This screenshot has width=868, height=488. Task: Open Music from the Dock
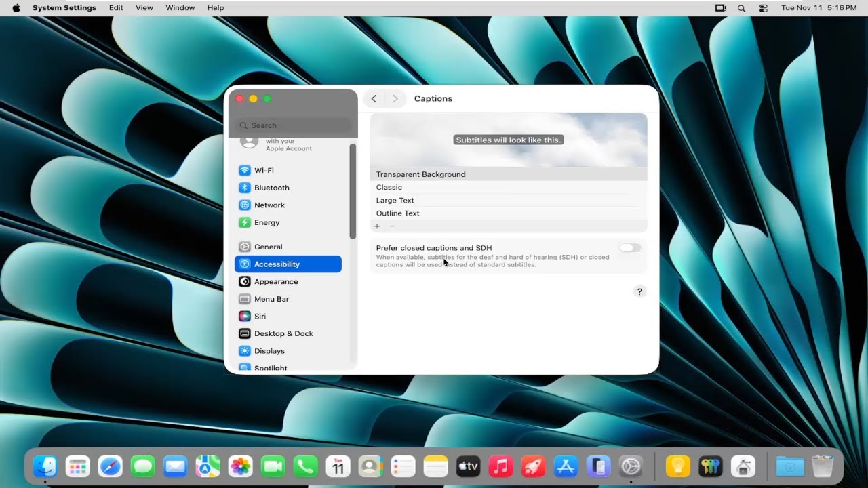pos(501,466)
